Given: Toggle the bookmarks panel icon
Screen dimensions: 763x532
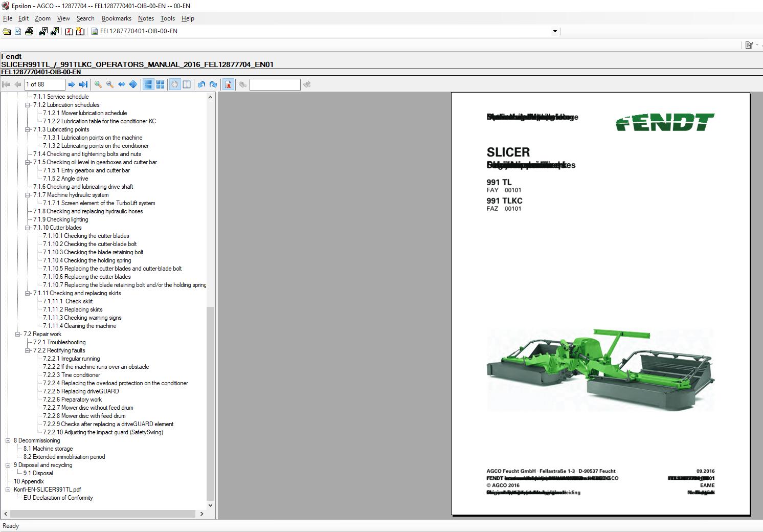Looking at the screenshot, I should tap(229, 84).
